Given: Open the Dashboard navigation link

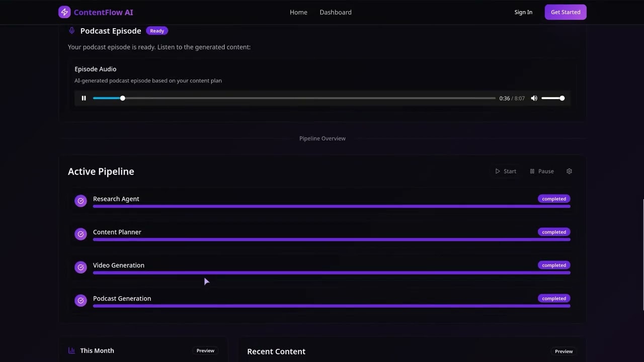Looking at the screenshot, I should [336, 12].
